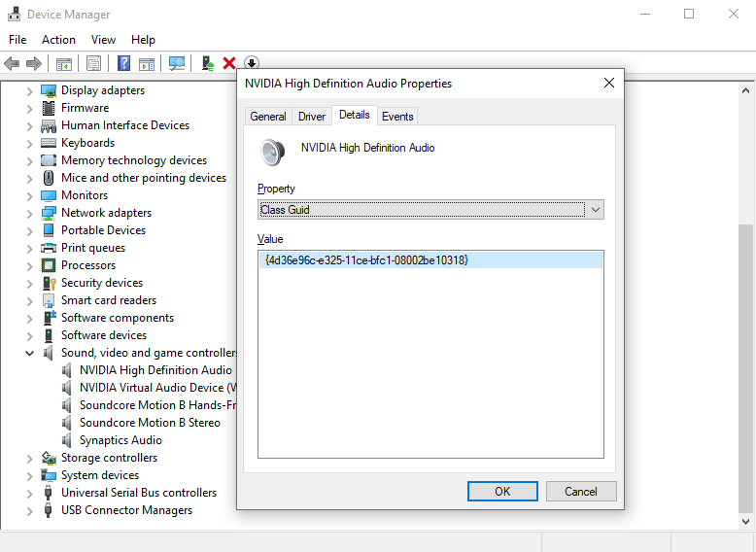The width and height of the screenshot is (756, 552).
Task: Close the NVIDIA Audio Properties dialog
Action: (609, 83)
